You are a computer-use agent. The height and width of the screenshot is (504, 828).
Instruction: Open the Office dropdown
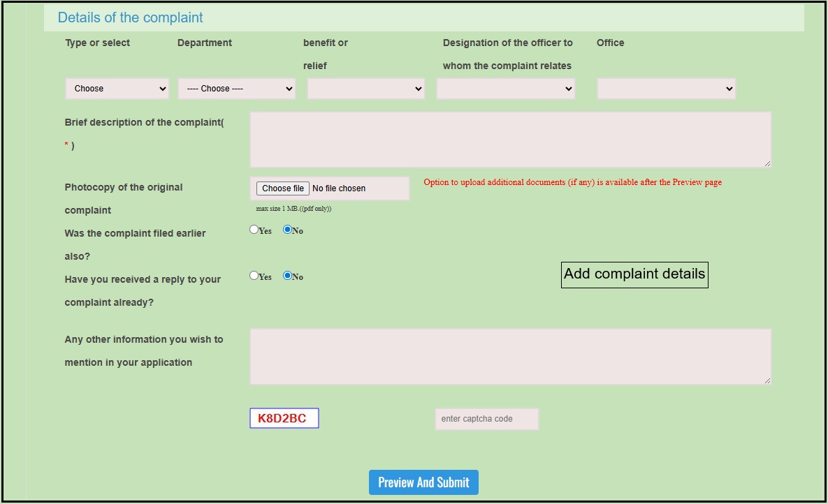click(666, 89)
